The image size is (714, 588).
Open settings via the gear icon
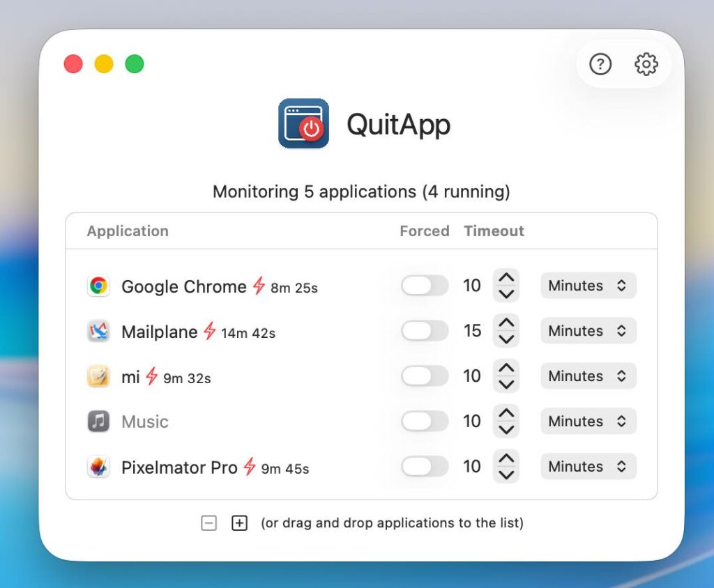[646, 64]
